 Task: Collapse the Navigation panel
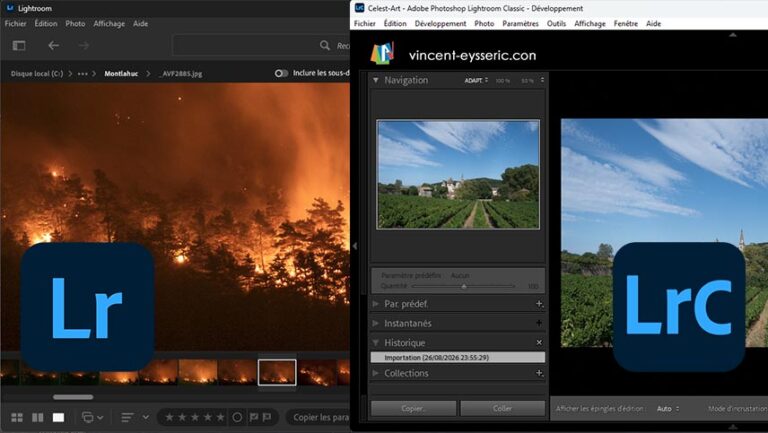(x=376, y=80)
